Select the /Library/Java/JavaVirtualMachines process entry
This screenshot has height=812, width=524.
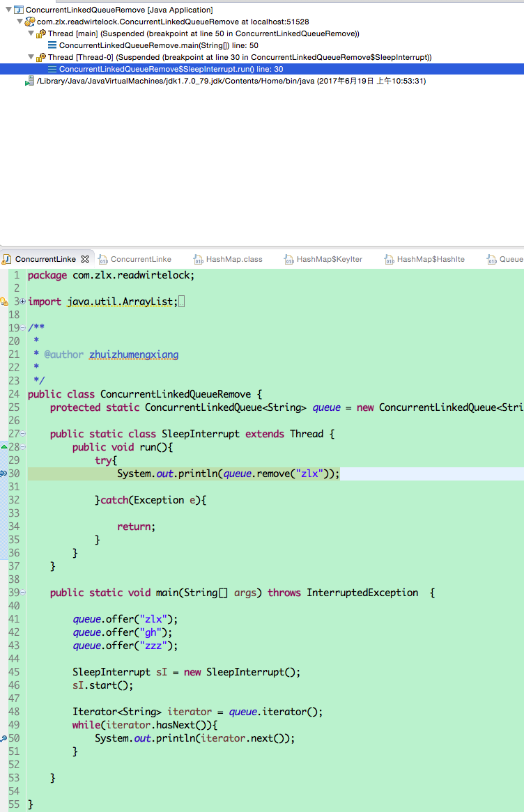[231, 81]
